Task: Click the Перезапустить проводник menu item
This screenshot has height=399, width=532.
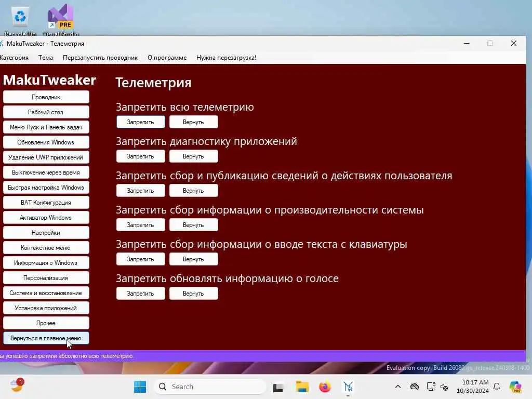Action: point(100,58)
